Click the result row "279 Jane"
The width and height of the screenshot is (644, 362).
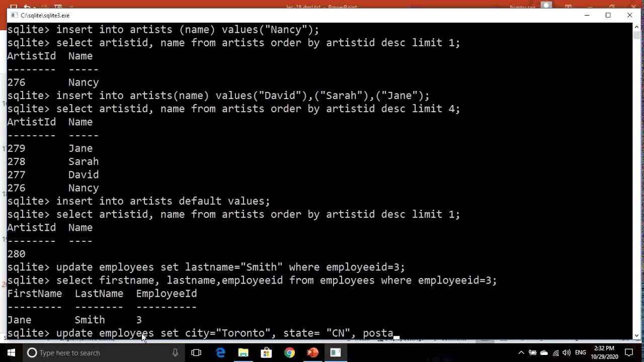pos(50,148)
